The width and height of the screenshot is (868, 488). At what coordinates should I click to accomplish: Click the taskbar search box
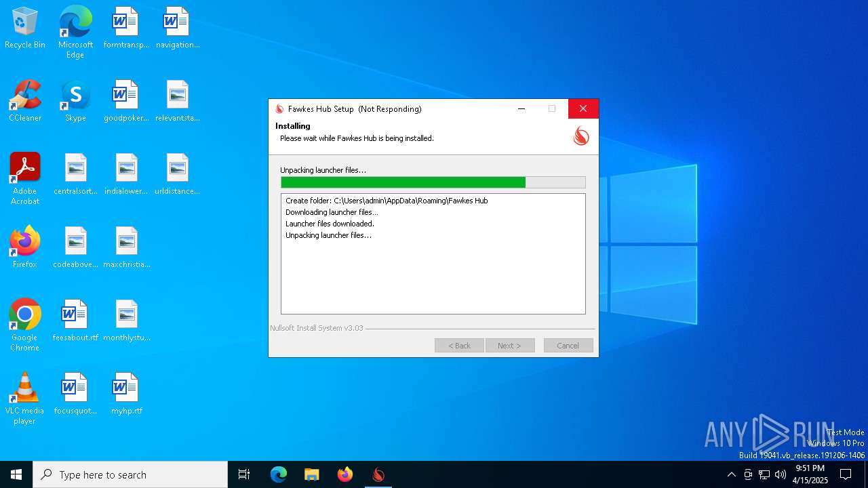coord(130,474)
